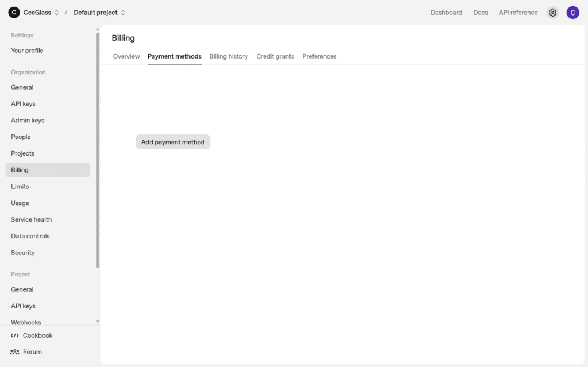Click the Cookbook code icon

[15, 335]
